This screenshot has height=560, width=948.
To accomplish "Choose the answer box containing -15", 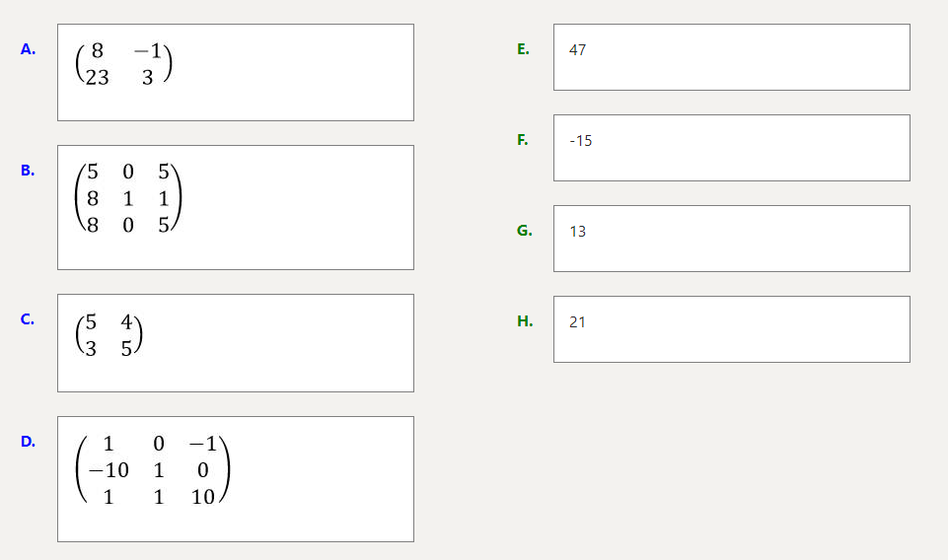I will [731, 148].
